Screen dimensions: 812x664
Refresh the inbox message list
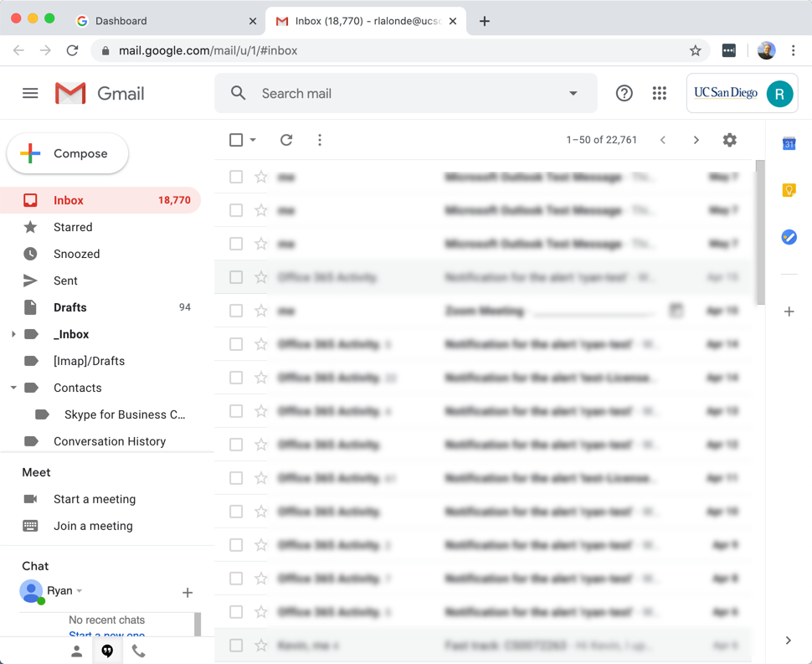(286, 140)
